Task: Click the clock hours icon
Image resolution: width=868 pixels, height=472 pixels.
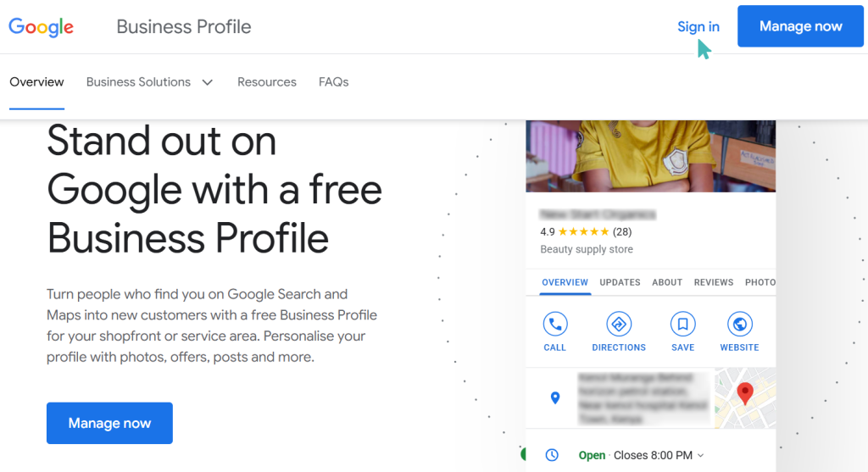Action: (x=552, y=455)
